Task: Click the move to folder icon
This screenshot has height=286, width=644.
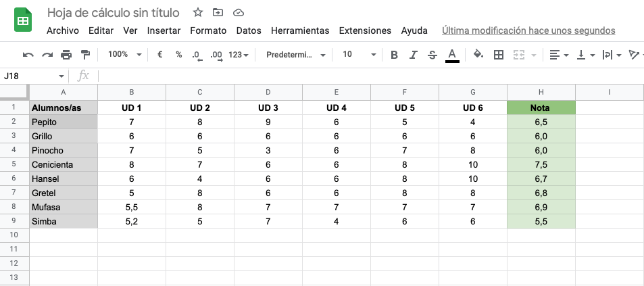Action: (x=218, y=13)
